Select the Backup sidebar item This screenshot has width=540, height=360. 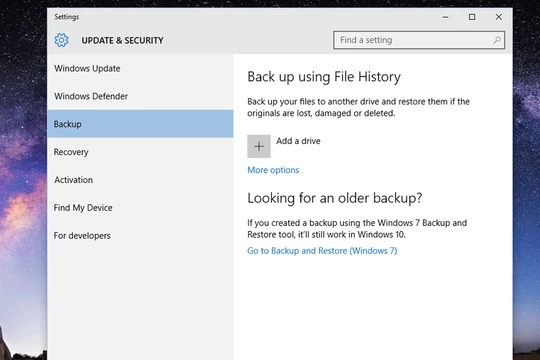[x=140, y=124]
